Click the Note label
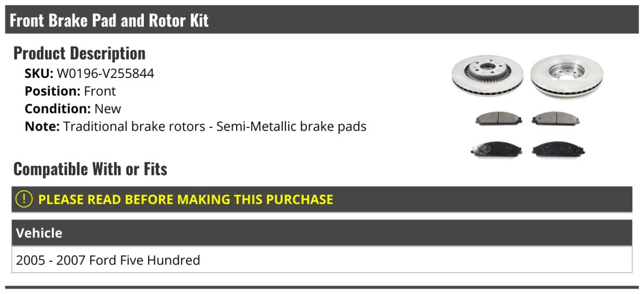The height and width of the screenshot is (294, 644). [x=42, y=127]
